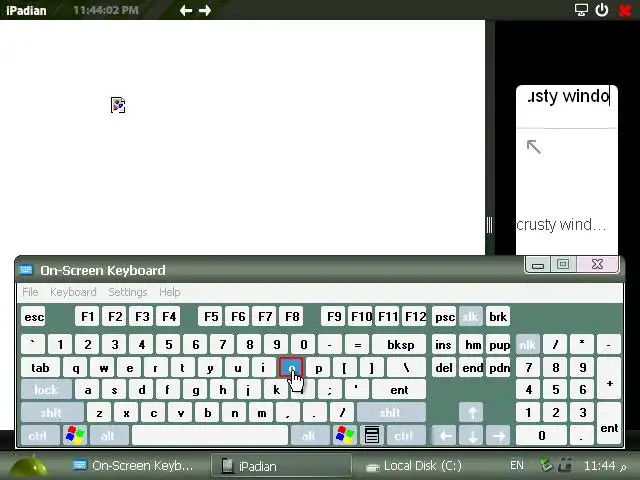The height and width of the screenshot is (480, 640).
Task: Switch to Local Disk (C:) taskbar button
Action: pos(413,466)
